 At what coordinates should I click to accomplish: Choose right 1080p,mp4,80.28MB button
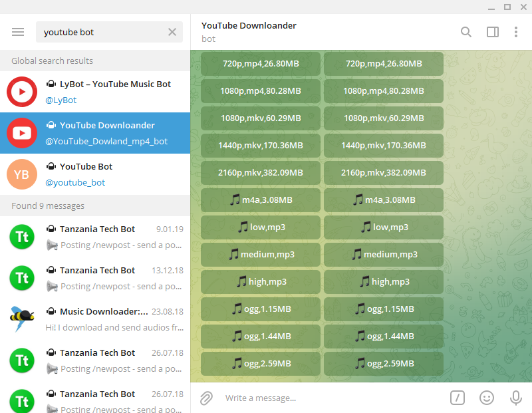tap(384, 90)
